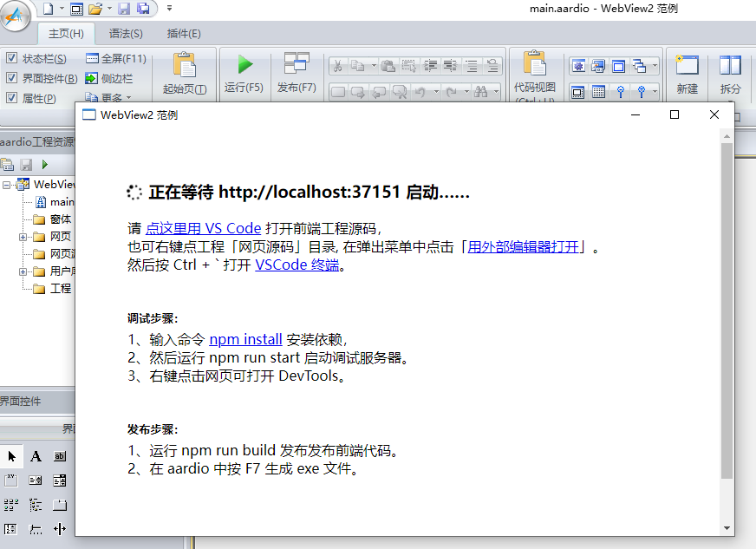This screenshot has width=756, height=549.
Task: Click the npm install link
Action: pos(245,340)
